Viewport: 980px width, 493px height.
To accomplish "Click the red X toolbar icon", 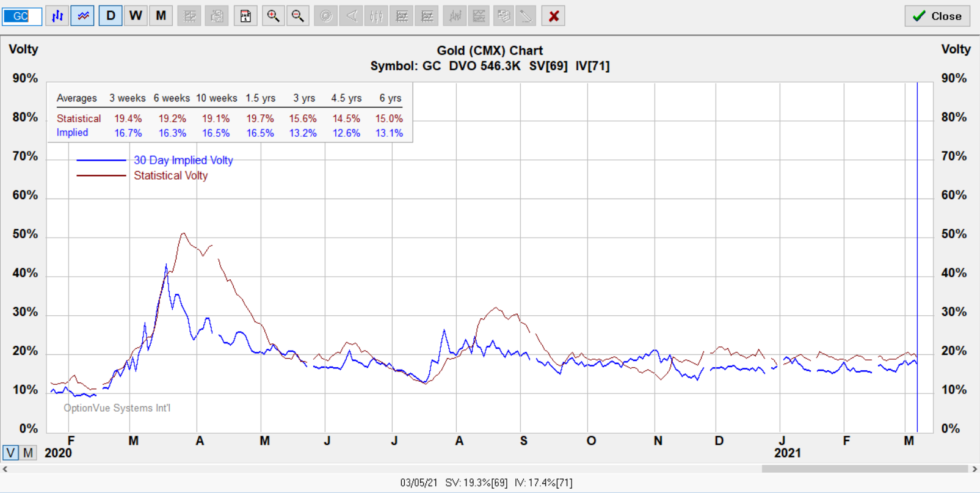I will tap(554, 16).
